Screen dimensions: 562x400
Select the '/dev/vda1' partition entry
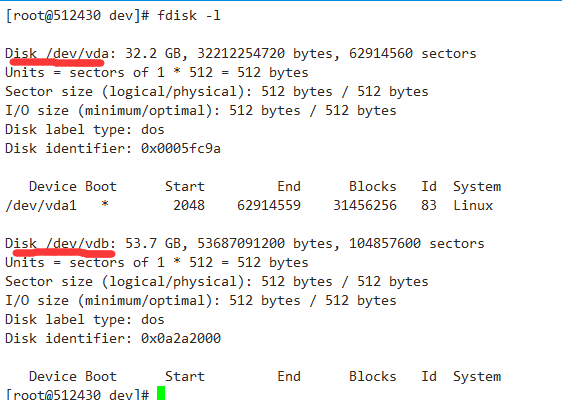point(41,206)
